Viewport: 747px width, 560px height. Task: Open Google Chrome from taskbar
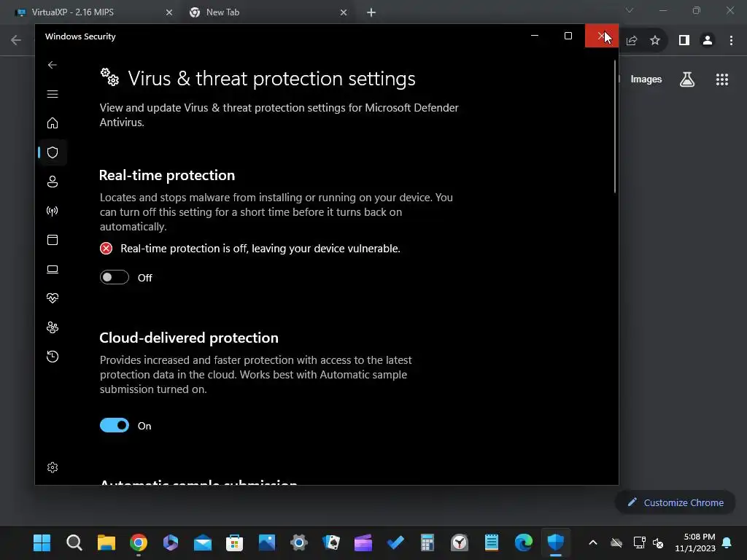[138, 542]
